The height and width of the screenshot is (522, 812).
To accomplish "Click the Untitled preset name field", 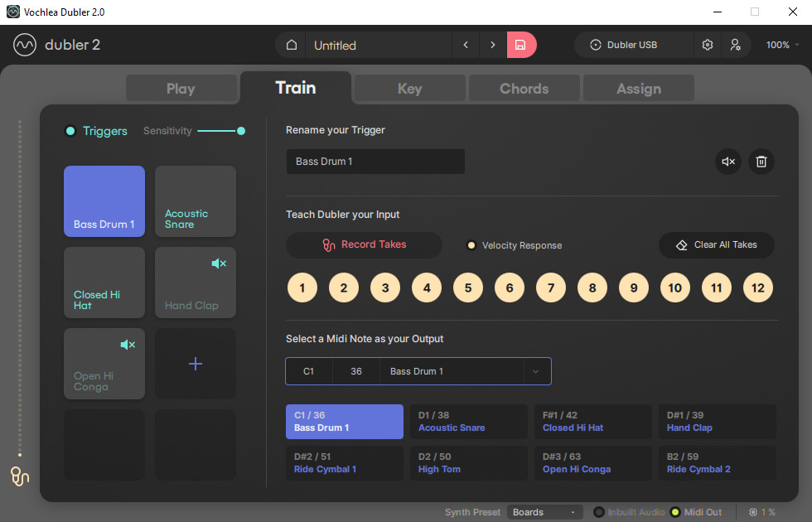I will pos(379,45).
